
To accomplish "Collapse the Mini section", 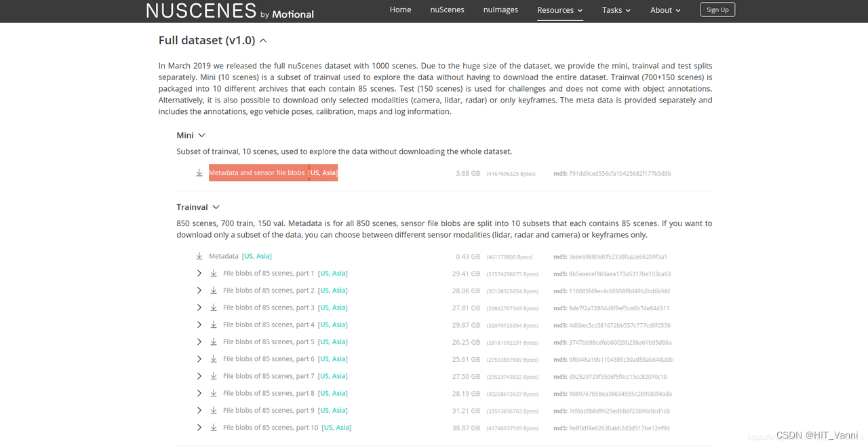I will (x=201, y=136).
